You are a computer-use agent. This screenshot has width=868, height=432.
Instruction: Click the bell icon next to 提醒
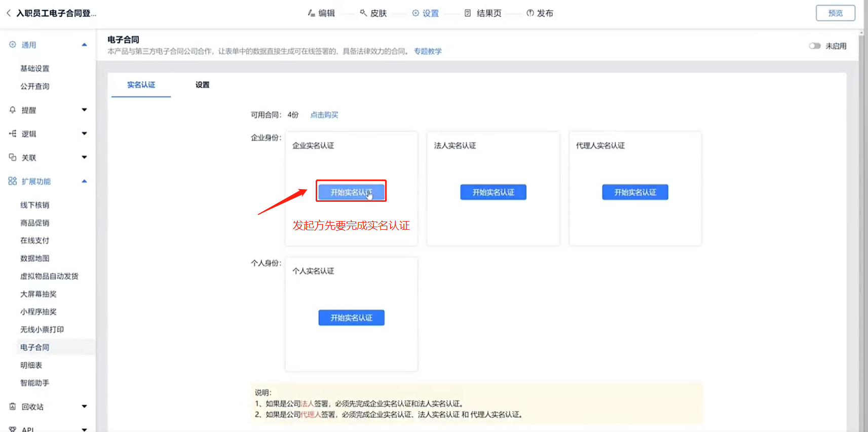click(13, 110)
